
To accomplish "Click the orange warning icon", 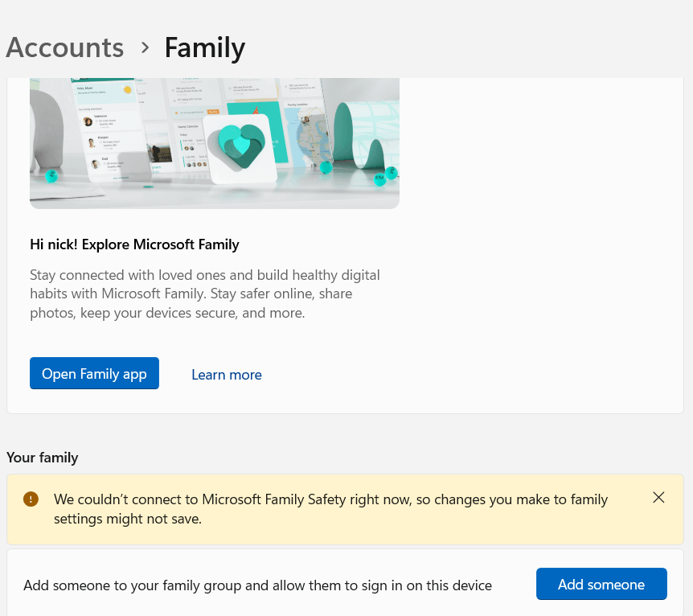I will (31, 499).
